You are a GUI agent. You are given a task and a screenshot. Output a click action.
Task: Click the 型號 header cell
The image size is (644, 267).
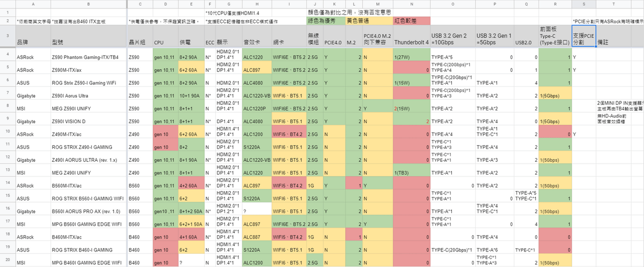(89, 36)
